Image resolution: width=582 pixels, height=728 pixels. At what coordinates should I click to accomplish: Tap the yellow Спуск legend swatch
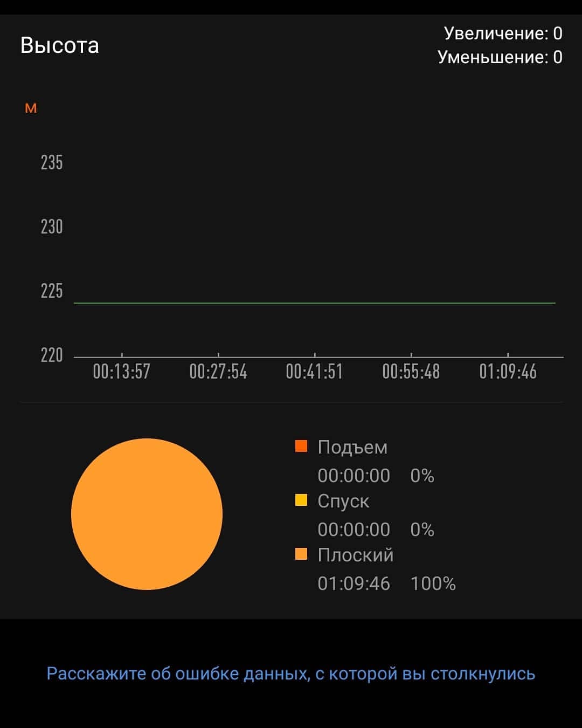click(301, 500)
